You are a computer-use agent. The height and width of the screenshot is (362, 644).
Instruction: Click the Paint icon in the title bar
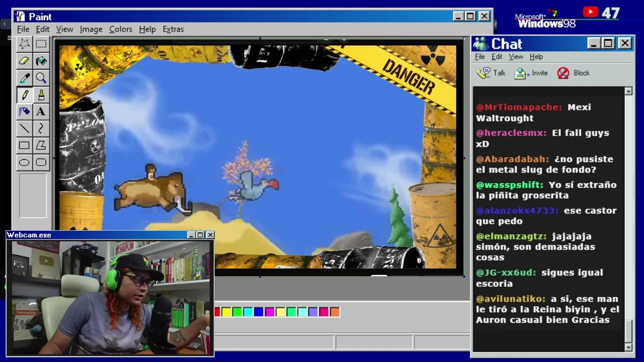click(20, 17)
